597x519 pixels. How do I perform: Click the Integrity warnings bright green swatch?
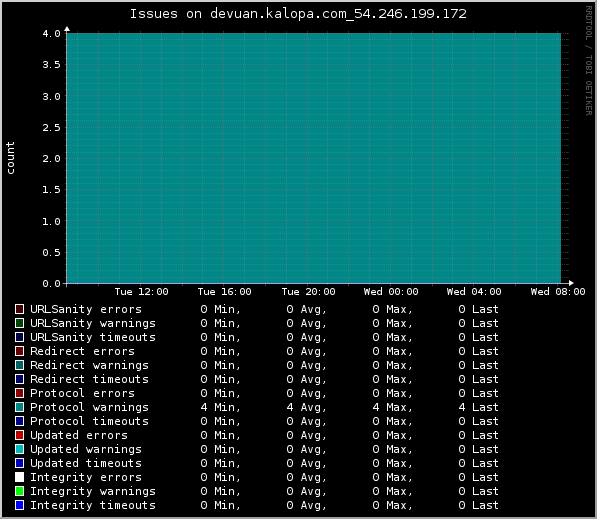[19, 491]
